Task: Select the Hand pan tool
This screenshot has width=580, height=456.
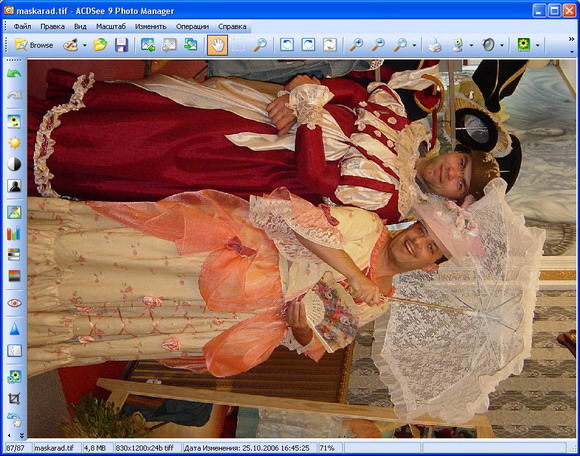Action: (x=217, y=45)
